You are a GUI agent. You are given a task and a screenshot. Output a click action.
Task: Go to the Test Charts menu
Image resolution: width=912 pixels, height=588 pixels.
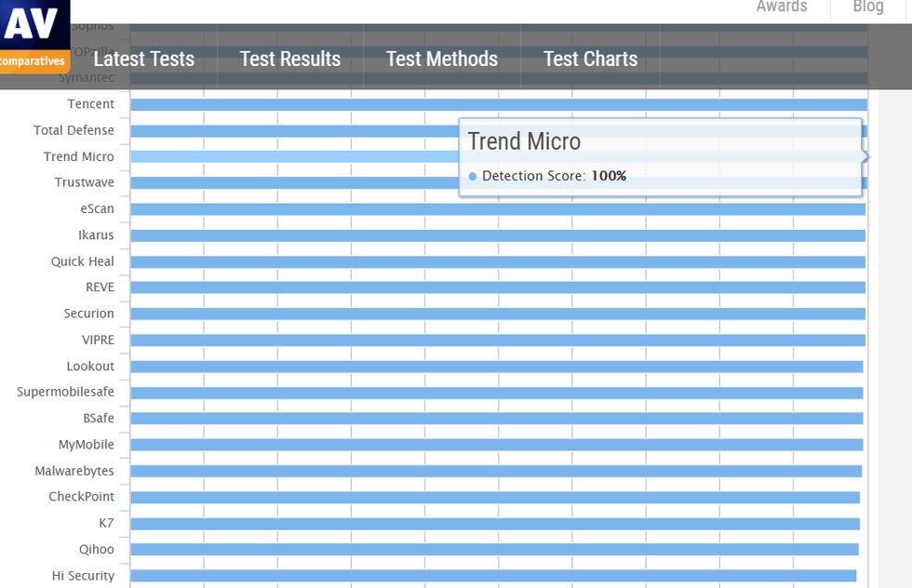(590, 59)
